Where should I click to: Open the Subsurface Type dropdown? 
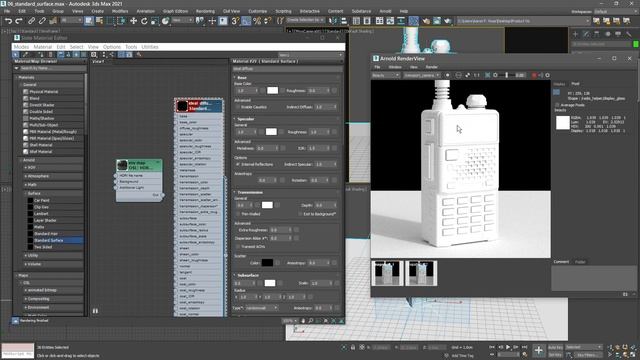[x=261, y=308]
